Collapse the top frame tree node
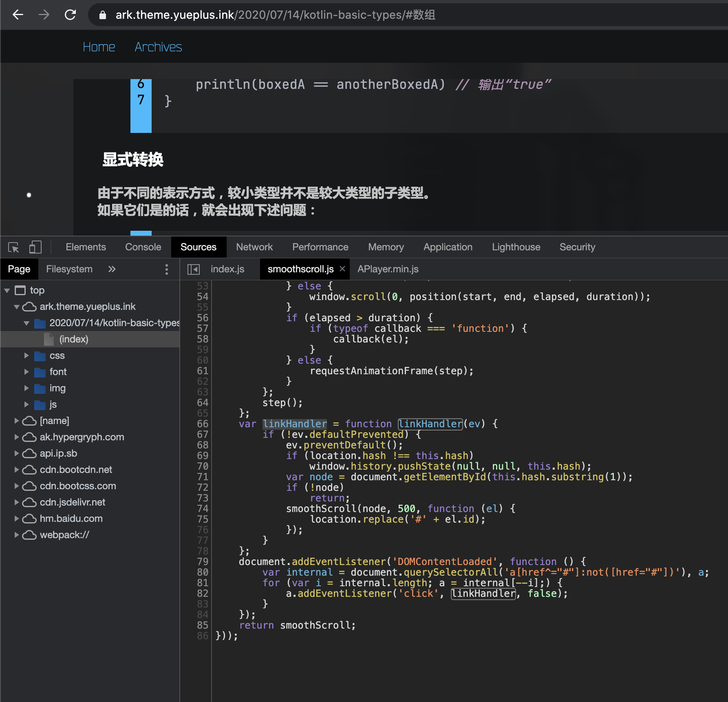The image size is (728, 702). [7, 290]
